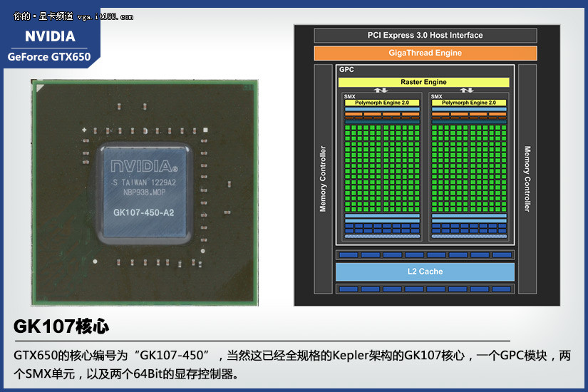The width and height of the screenshot is (588, 392).
Task: Click left SMX Polymorph Engine 2.0 bar
Action: [x=382, y=103]
